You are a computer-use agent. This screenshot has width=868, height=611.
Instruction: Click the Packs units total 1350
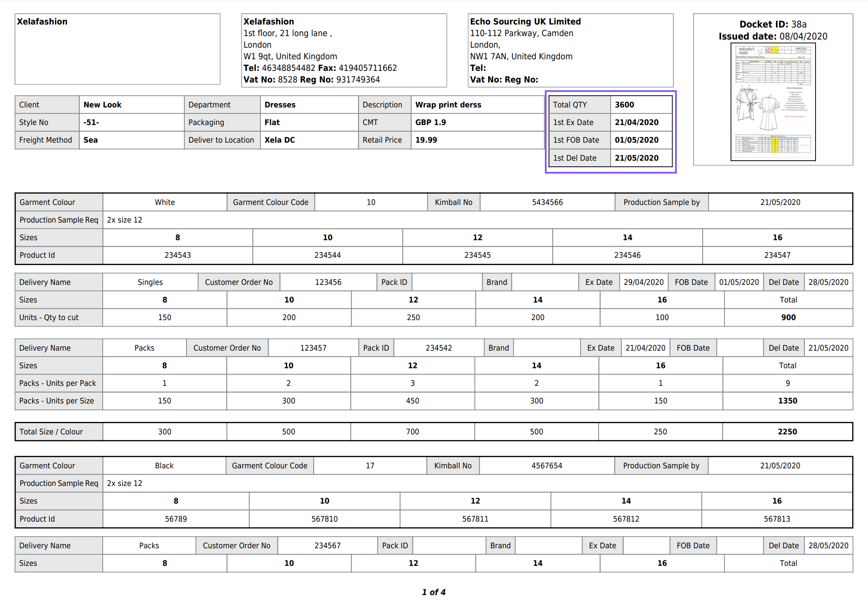787,401
